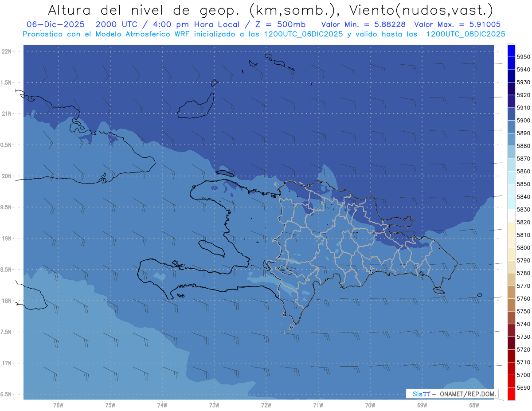This screenshot has width=532, height=411.
Task: Click the legend value 5760
Action: 523,298
